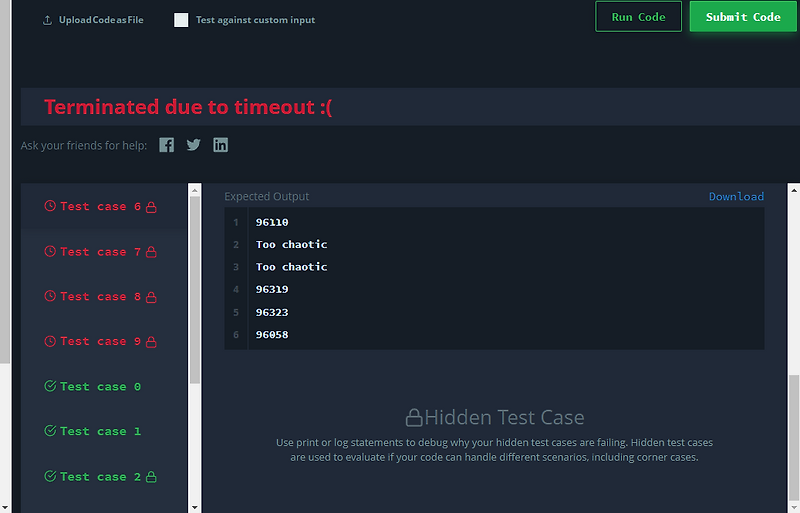Viewport: 800px width, 513px height.
Task: Click 'Ask your friends for help' text
Action: 84,145
